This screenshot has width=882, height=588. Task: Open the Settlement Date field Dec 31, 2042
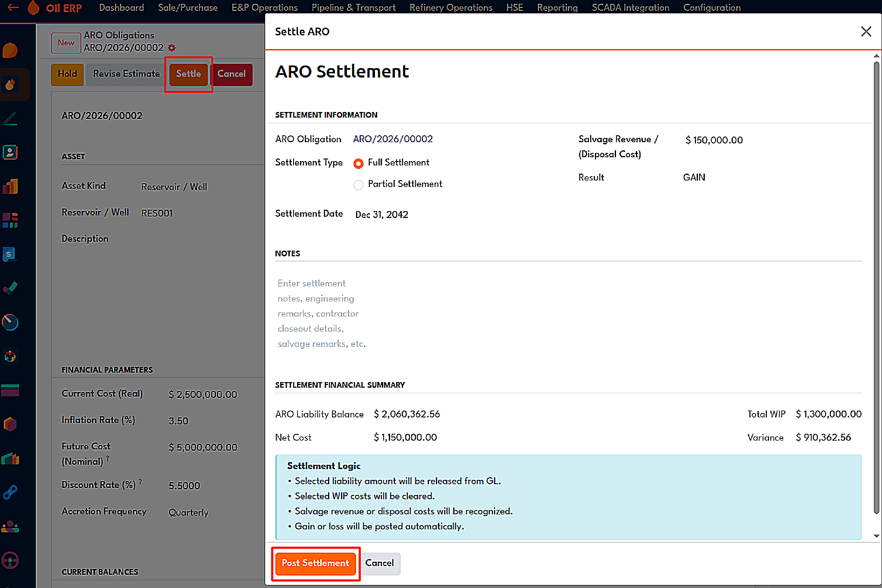pos(382,215)
